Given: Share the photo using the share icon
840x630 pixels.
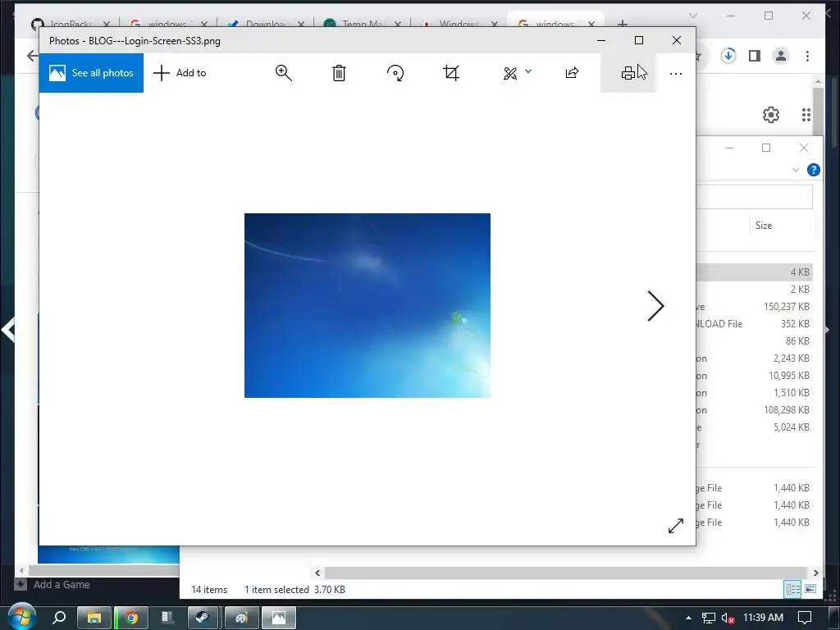Looking at the screenshot, I should pos(572,73).
